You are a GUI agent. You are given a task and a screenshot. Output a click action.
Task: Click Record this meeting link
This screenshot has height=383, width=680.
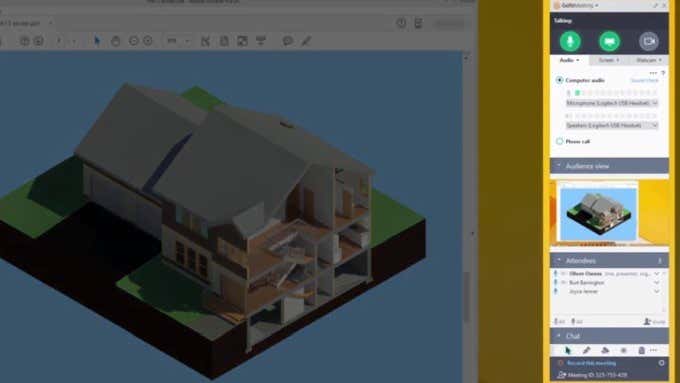click(592, 363)
